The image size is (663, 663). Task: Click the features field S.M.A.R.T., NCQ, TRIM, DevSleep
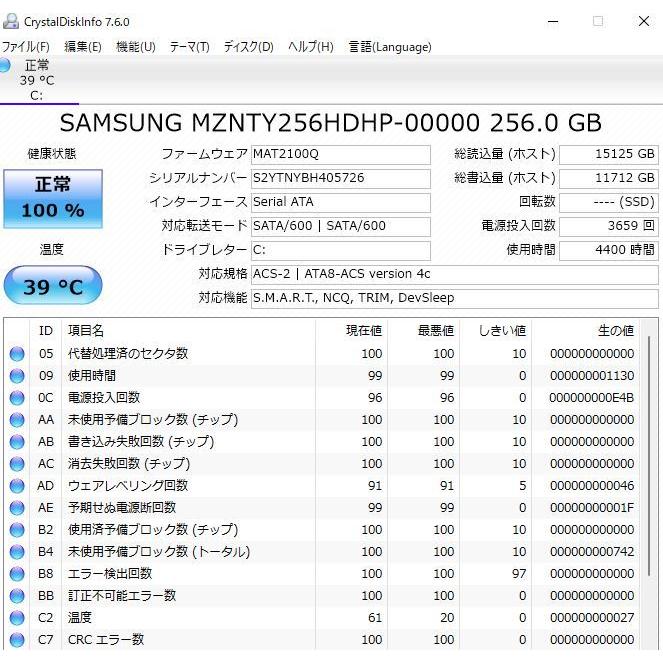click(455, 299)
